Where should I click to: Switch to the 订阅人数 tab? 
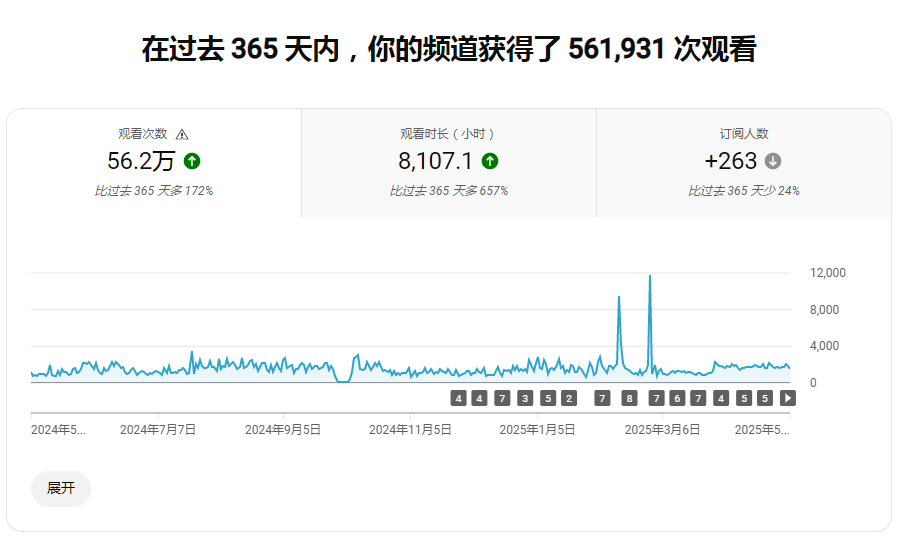tap(743, 162)
